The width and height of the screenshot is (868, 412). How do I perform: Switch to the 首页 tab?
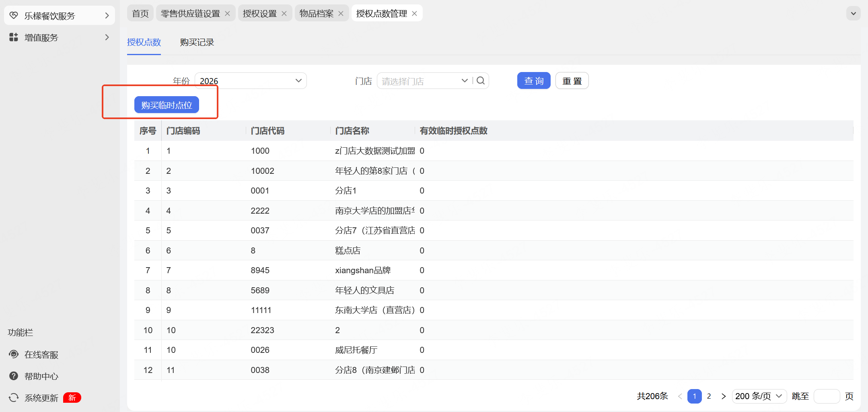pos(140,14)
